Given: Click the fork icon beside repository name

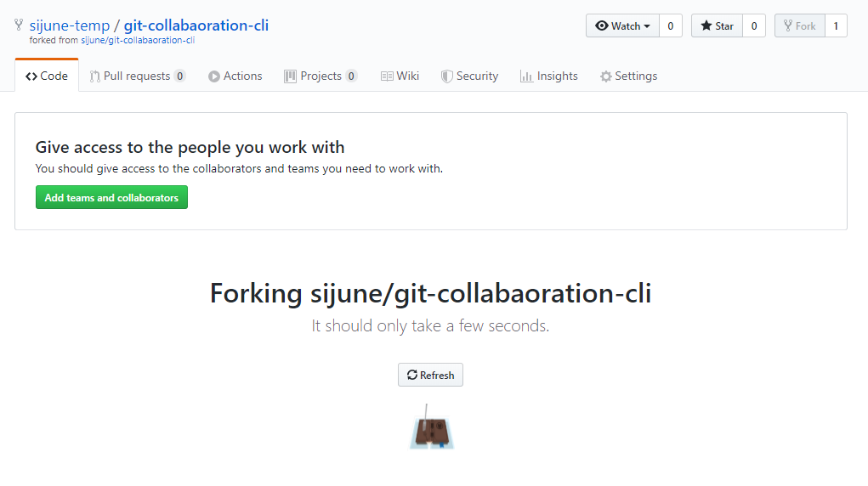Looking at the screenshot, I should (19, 25).
